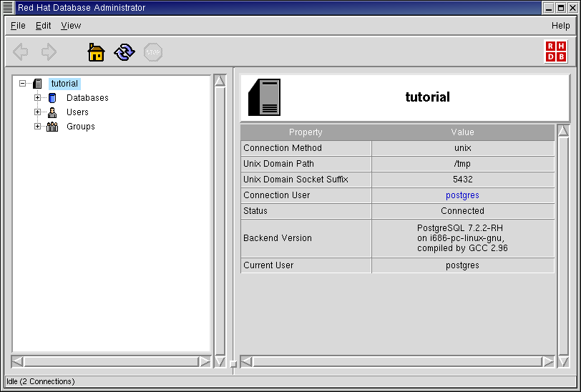Select Databases in the tree
581x392 pixels.
[87, 98]
